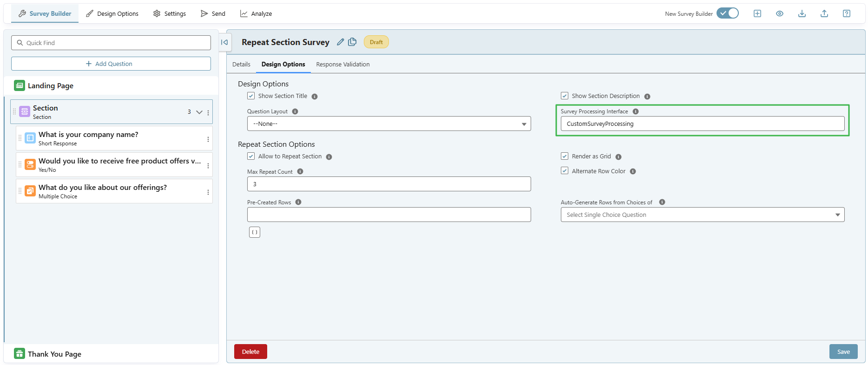Toggle Alternate Row Color checkbox
Screen dimensions: 868x365
565,171
